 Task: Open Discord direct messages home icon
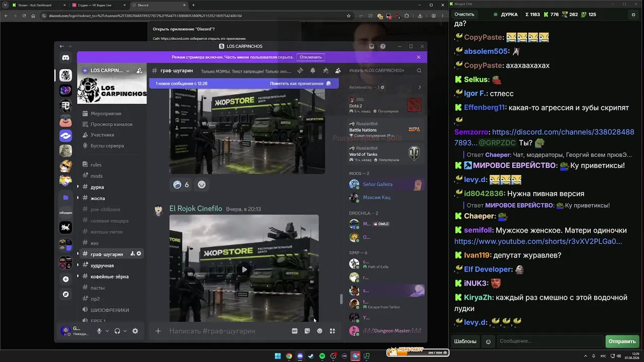tap(65, 58)
